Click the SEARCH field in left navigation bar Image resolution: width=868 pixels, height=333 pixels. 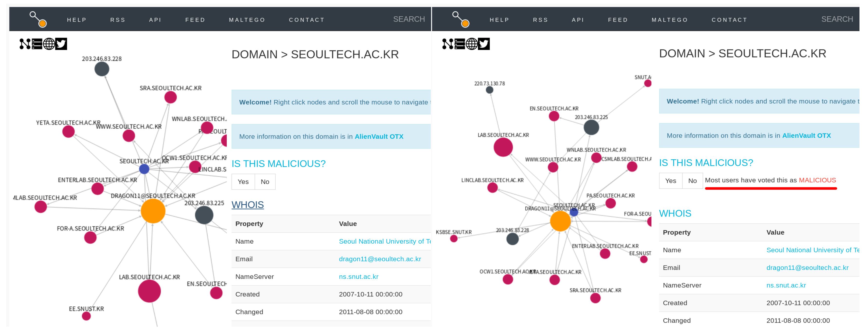[409, 19]
